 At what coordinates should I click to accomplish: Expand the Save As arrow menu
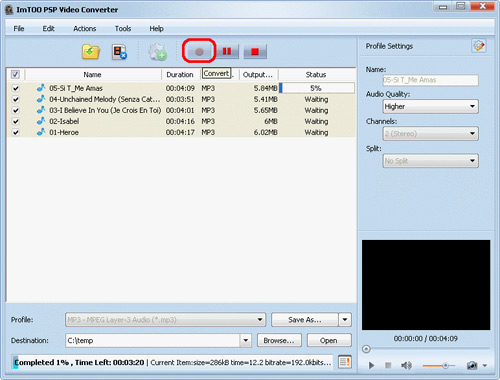click(345, 320)
